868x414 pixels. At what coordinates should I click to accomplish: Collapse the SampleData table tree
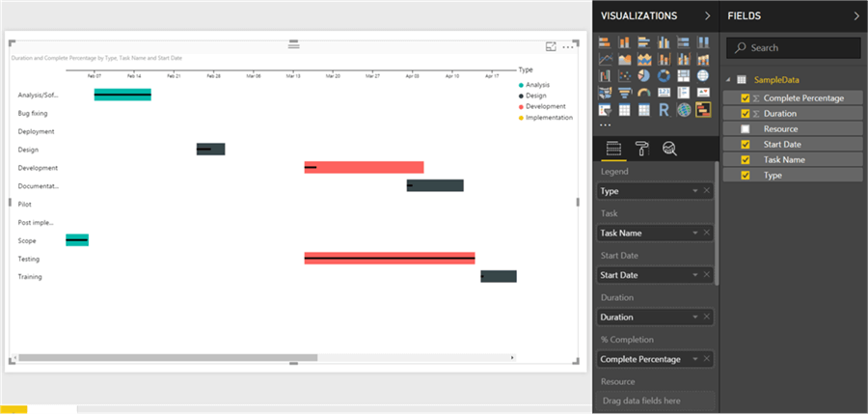pos(728,80)
